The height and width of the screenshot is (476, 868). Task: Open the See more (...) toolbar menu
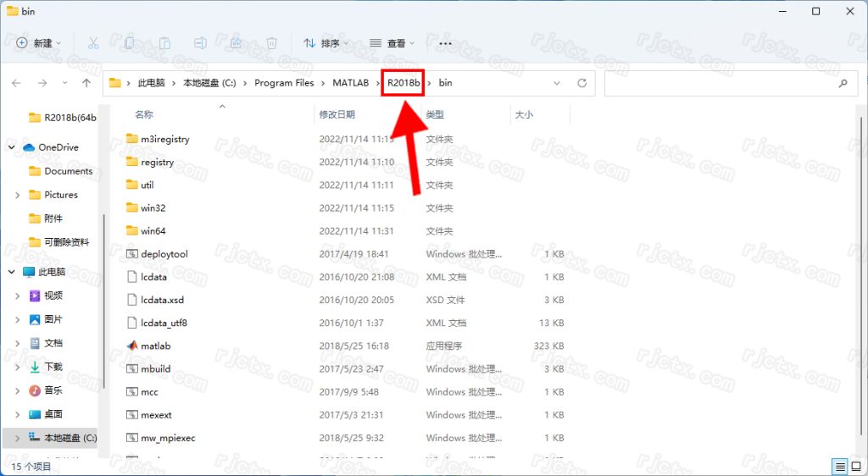445,42
